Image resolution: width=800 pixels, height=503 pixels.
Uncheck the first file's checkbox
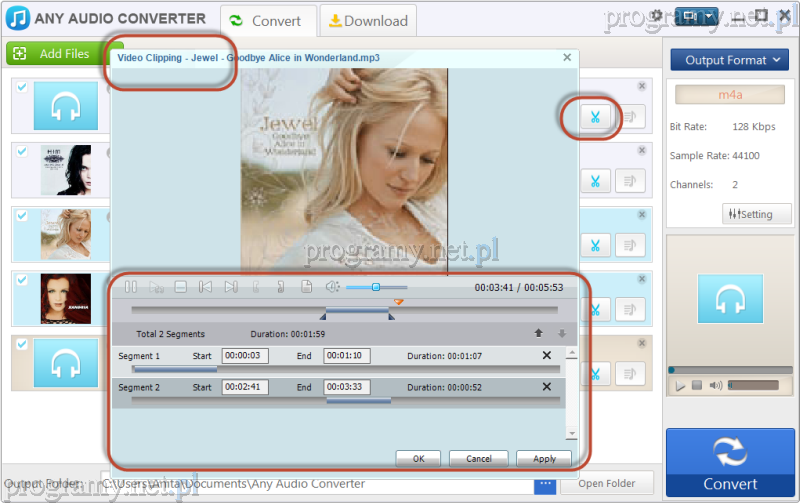[x=21, y=87]
